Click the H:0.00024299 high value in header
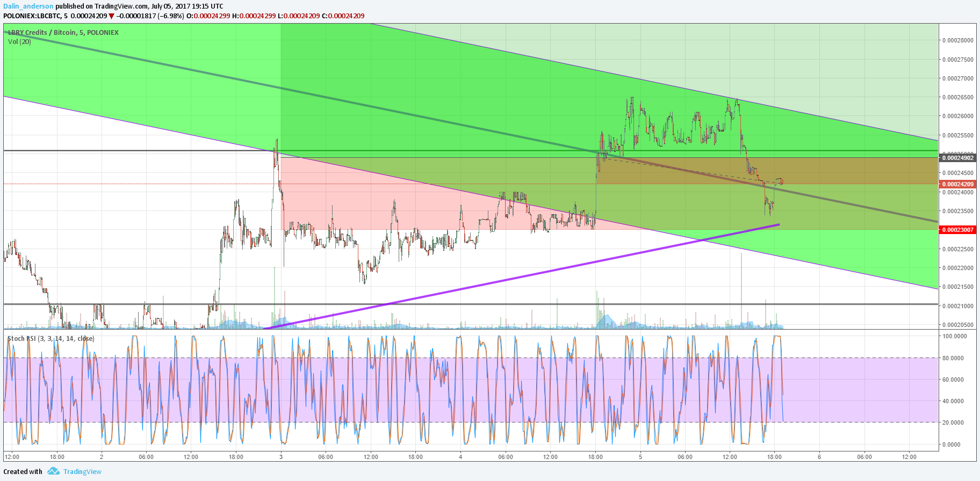 254,16
